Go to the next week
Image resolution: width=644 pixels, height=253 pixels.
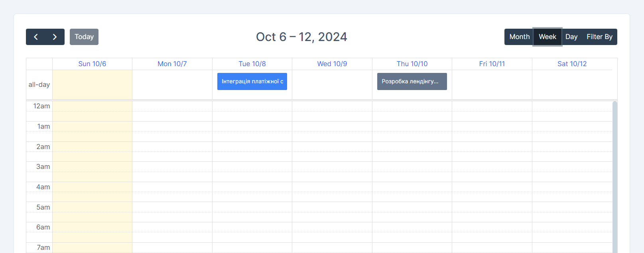pos(55,37)
